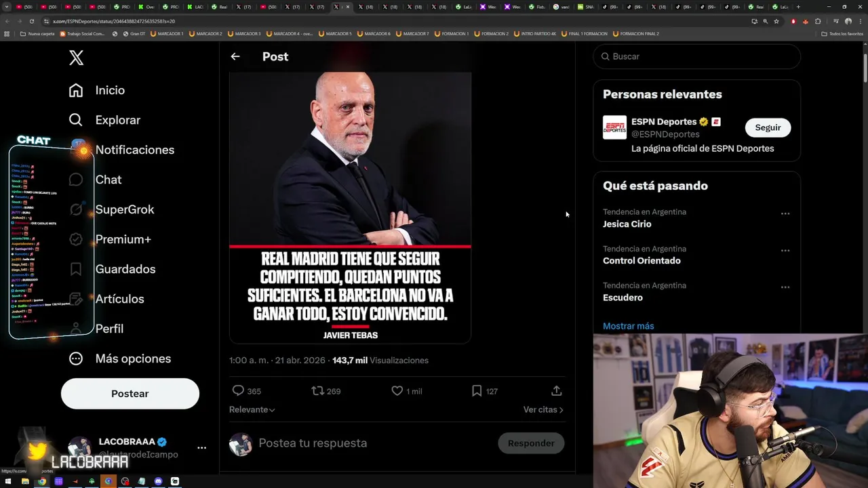The height and width of the screenshot is (488, 868).
Task: Click the Chrome icon in the taskbar
Action: pos(42,481)
